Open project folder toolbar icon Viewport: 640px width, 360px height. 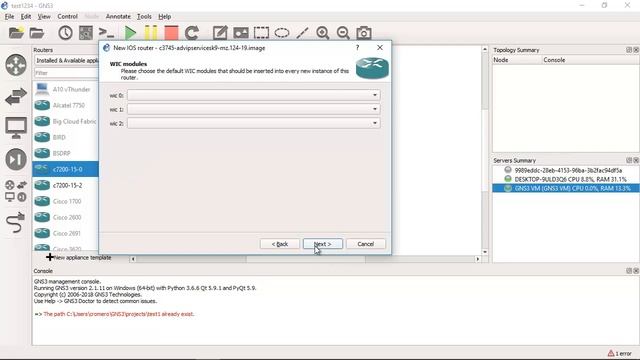[x=37, y=33]
